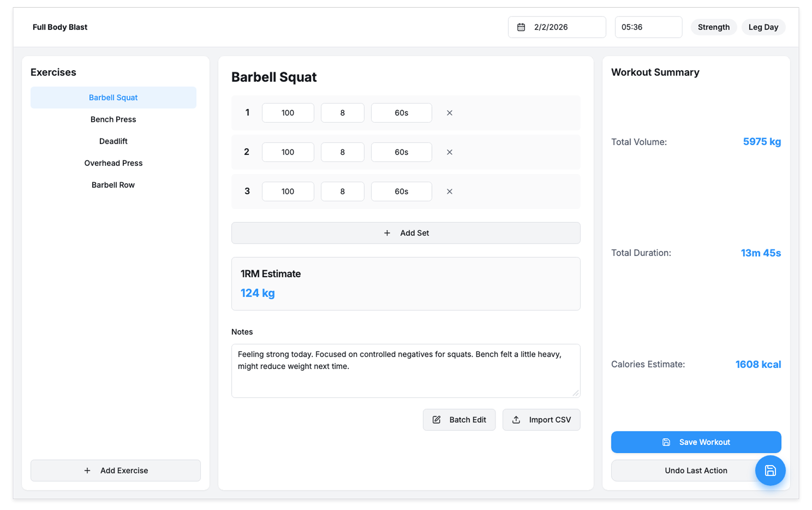Screen dimensions: 812x510
Task: Click the Import CSV button
Action: click(541, 420)
